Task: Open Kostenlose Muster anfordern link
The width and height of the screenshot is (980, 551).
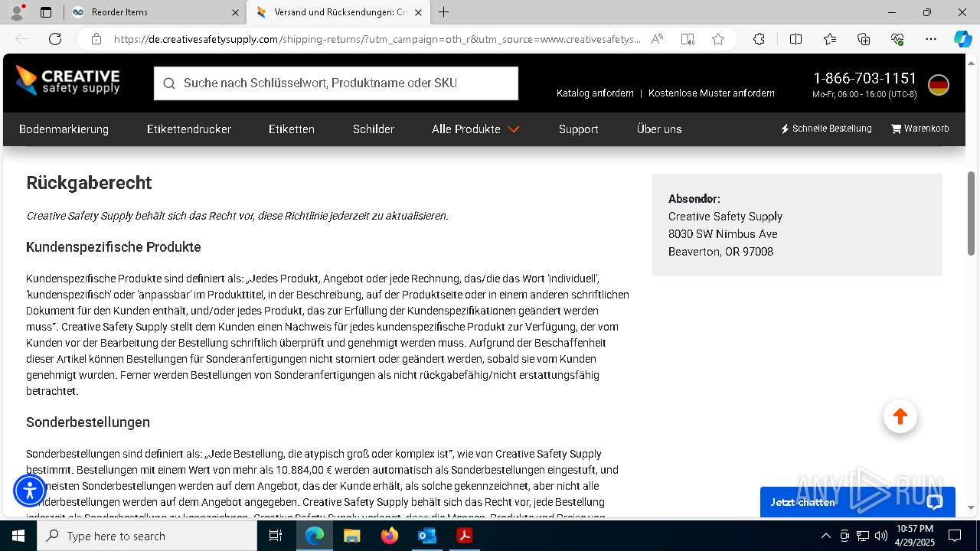Action: click(711, 93)
